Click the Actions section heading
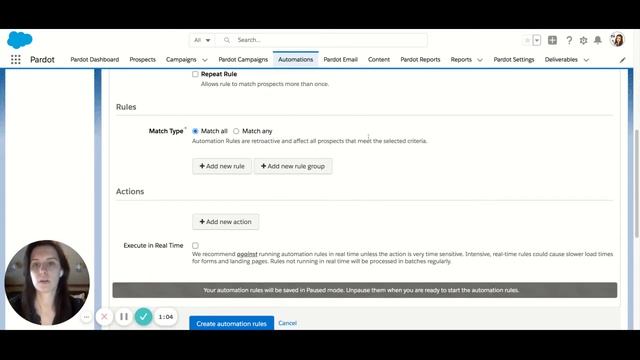 pos(130,191)
